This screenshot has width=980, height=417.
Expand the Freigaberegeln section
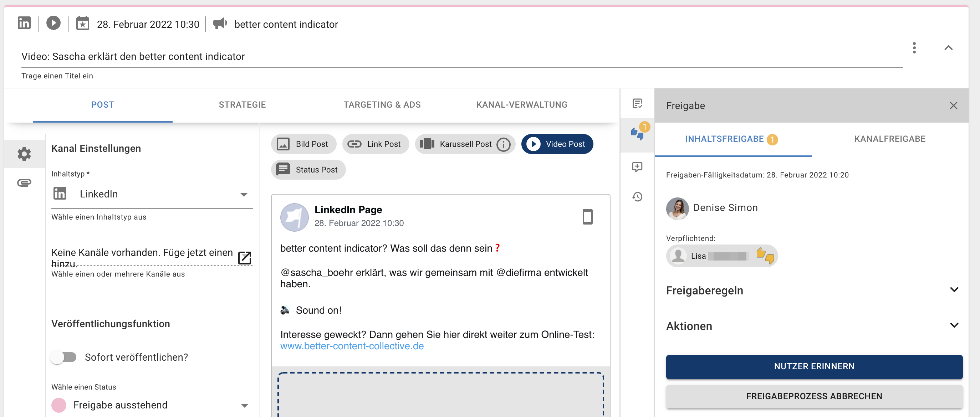click(x=812, y=290)
